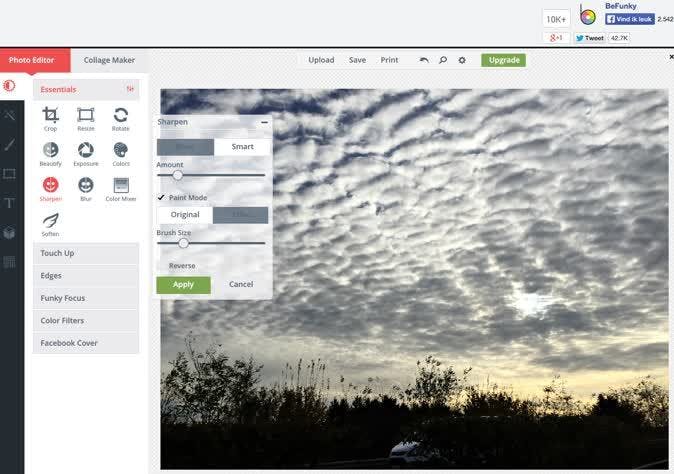Cancel the sharpen effect
This screenshot has height=474, width=674.
coord(241,284)
